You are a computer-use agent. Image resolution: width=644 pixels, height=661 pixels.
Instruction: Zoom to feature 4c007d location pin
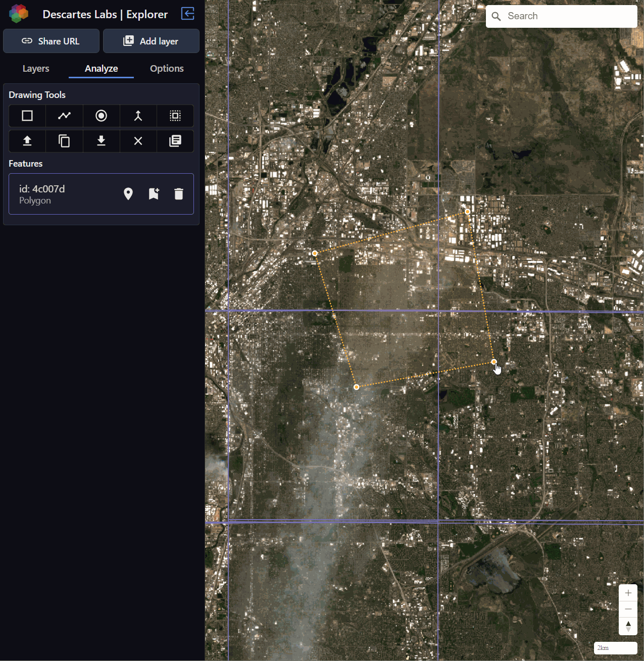[x=128, y=194]
